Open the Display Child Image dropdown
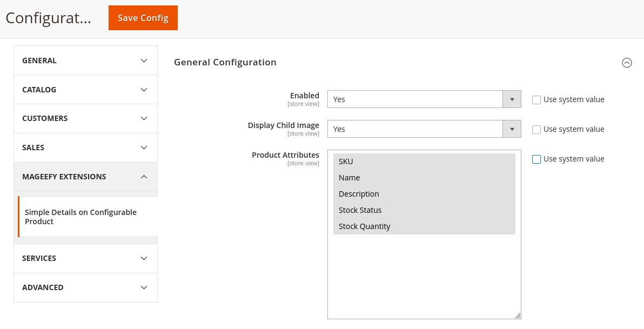The height and width of the screenshot is (329, 644). pyautogui.click(x=424, y=129)
